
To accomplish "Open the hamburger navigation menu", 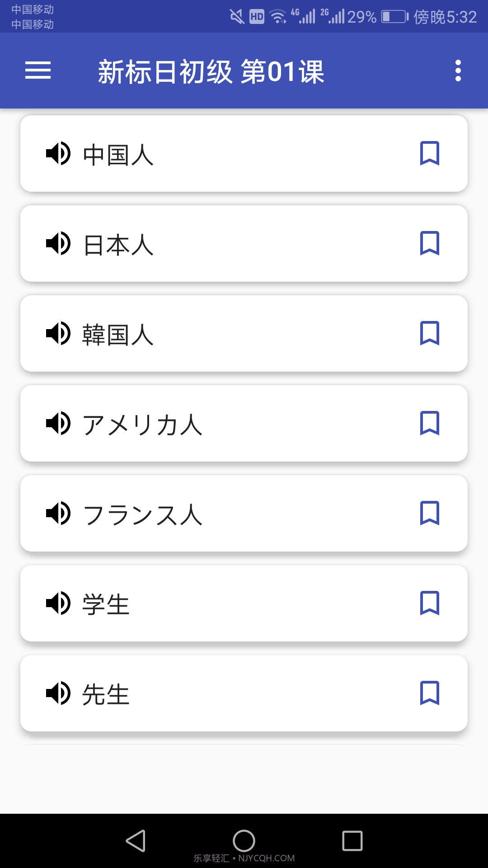I will pos(38,71).
